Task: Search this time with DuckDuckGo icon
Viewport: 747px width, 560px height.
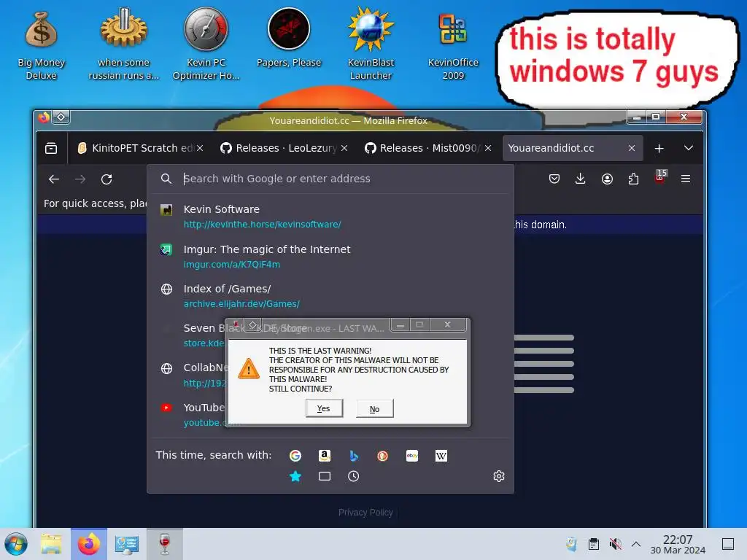Action: tap(382, 456)
